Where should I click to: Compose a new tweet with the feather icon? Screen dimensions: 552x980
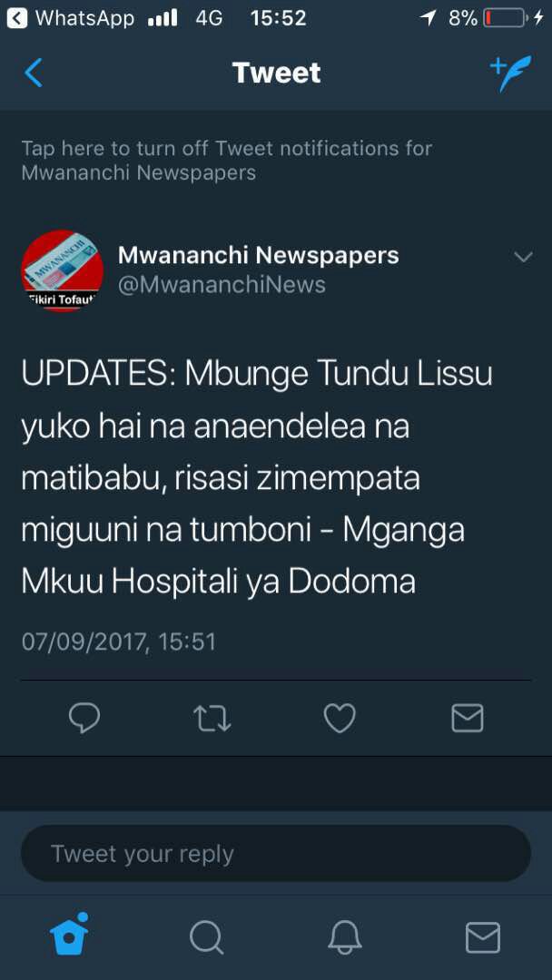(510, 73)
